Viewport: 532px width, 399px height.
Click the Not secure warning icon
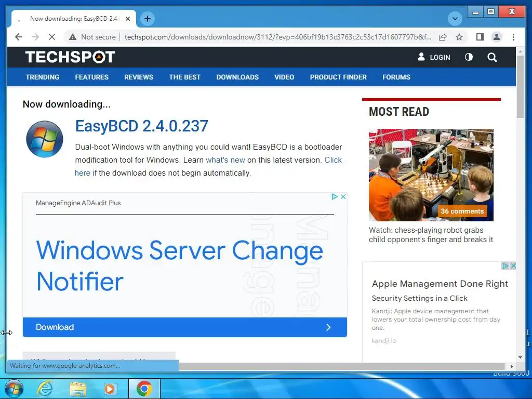click(73, 37)
